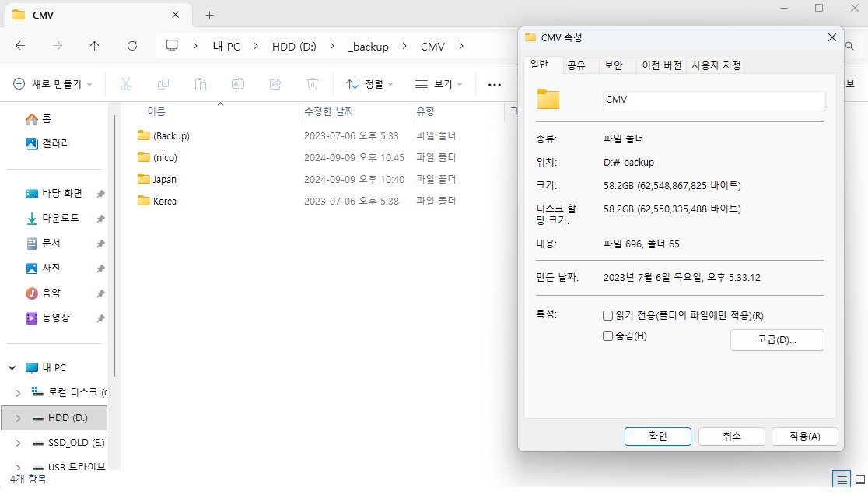Viewport: 868px width, 495px height.
Task: Refresh the current folder view
Action: coord(131,46)
